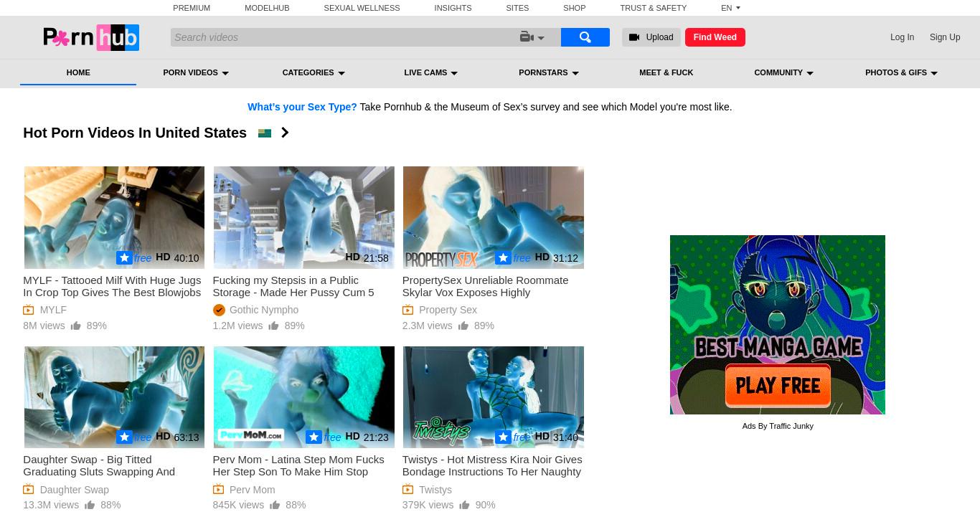Click the thumbs-up icon beside 845K views
The height and width of the screenshot is (522, 980).
[275, 505]
